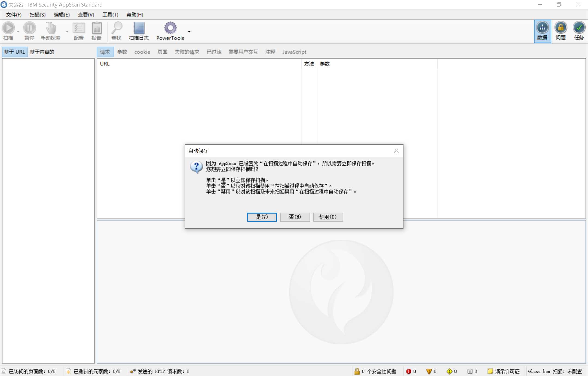Image resolution: width=588 pixels, height=376 pixels.
Task: Click the AppScan logo in title bar
Action: (x=4, y=5)
